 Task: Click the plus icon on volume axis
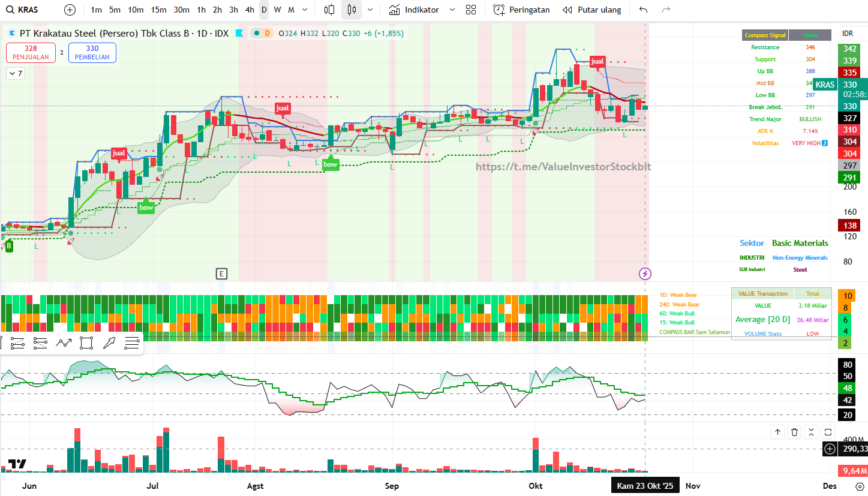tap(830, 449)
